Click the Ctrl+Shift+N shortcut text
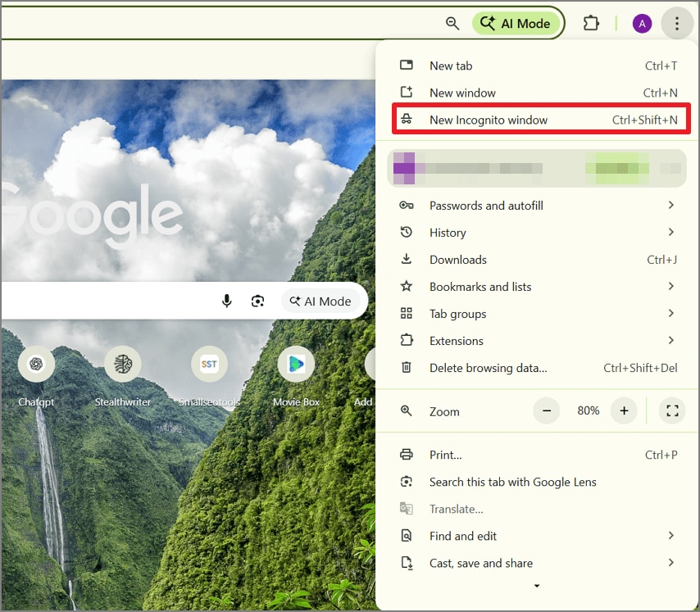Screen dimensions: 700x612 644,120
